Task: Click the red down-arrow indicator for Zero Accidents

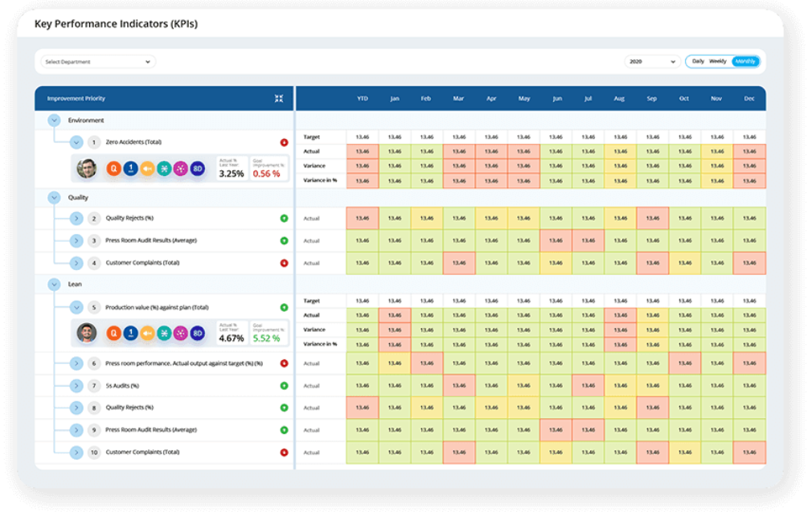Action: [x=284, y=142]
